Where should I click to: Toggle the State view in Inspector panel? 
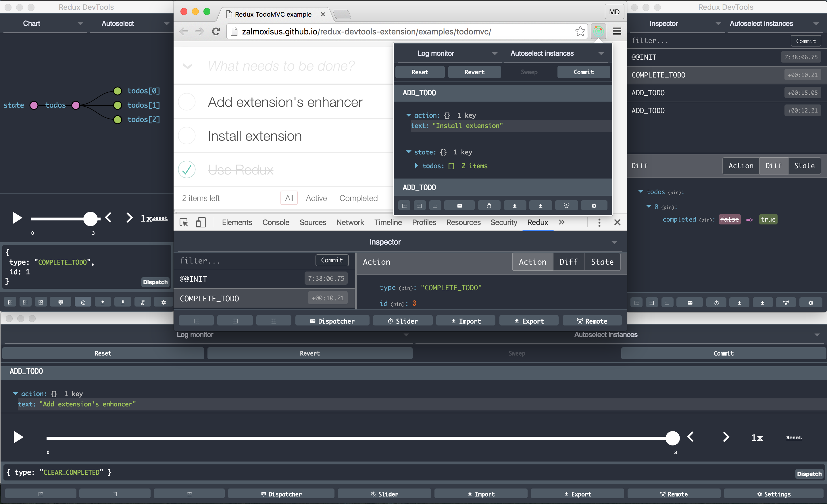(x=603, y=261)
